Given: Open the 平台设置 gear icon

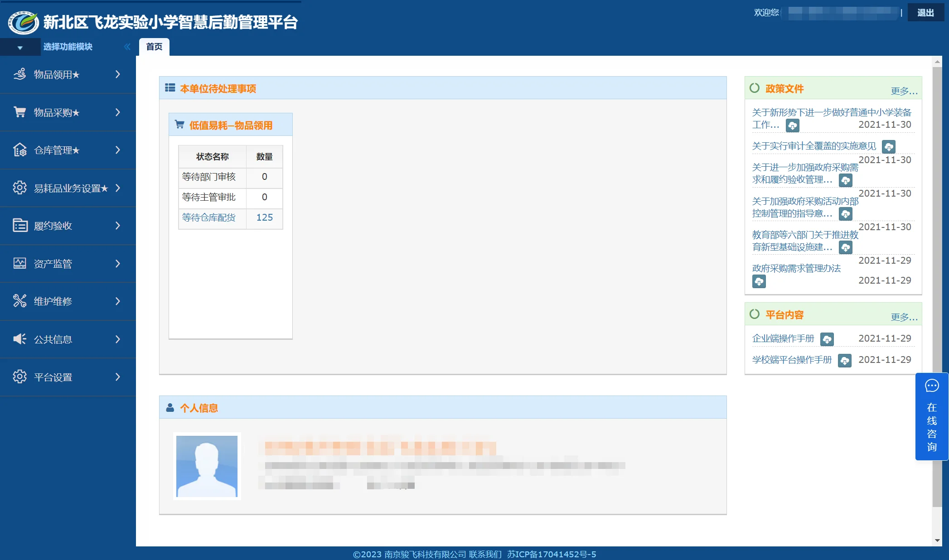Looking at the screenshot, I should pos(20,377).
